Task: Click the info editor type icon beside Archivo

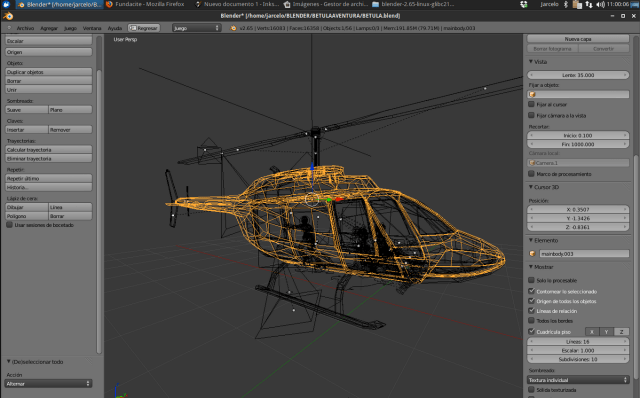Action: pos(9,28)
